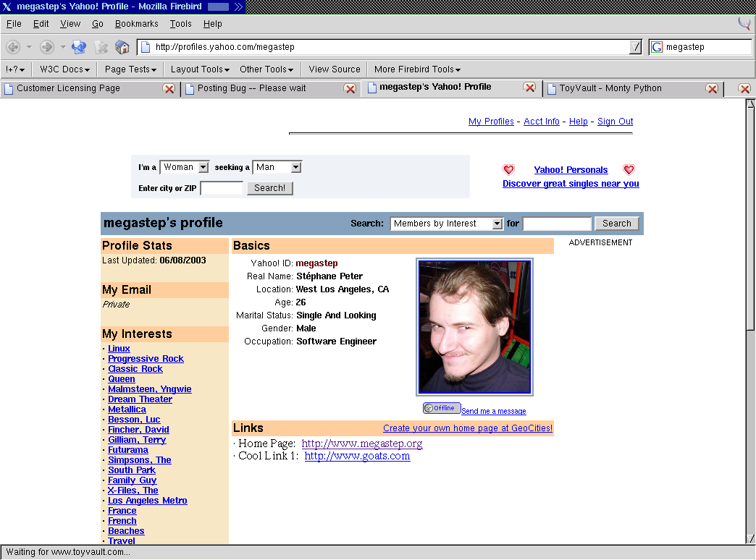Screen dimensions: 756x560
Task: Click the double-arrow icon in the title bar
Action: [x=238, y=7]
